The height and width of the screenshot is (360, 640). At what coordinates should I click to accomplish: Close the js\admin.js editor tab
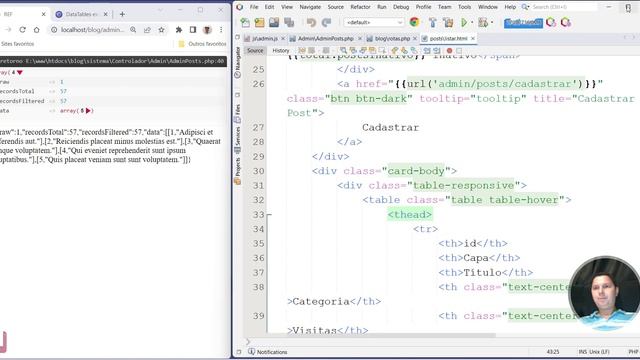point(283,38)
